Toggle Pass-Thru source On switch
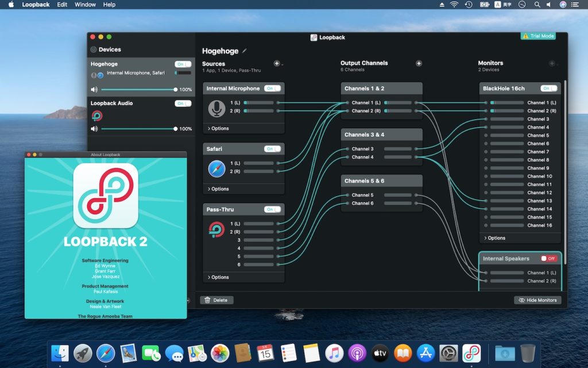 (272, 209)
